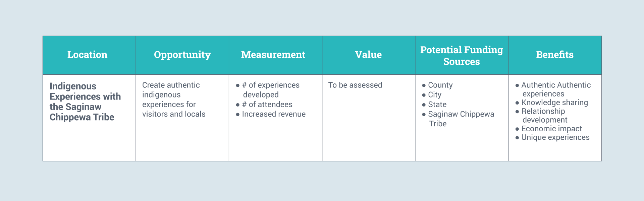Click the County funding source

click(x=440, y=85)
